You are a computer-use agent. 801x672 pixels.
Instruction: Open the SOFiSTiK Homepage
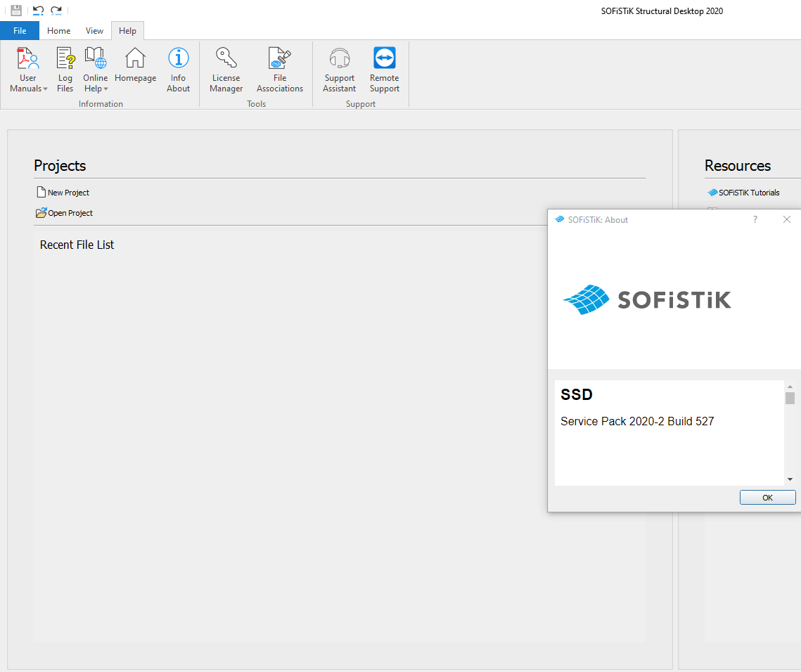[134, 68]
